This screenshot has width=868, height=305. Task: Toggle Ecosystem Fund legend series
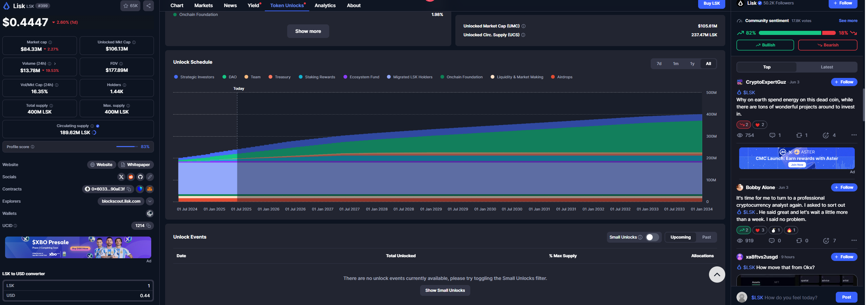click(x=361, y=77)
